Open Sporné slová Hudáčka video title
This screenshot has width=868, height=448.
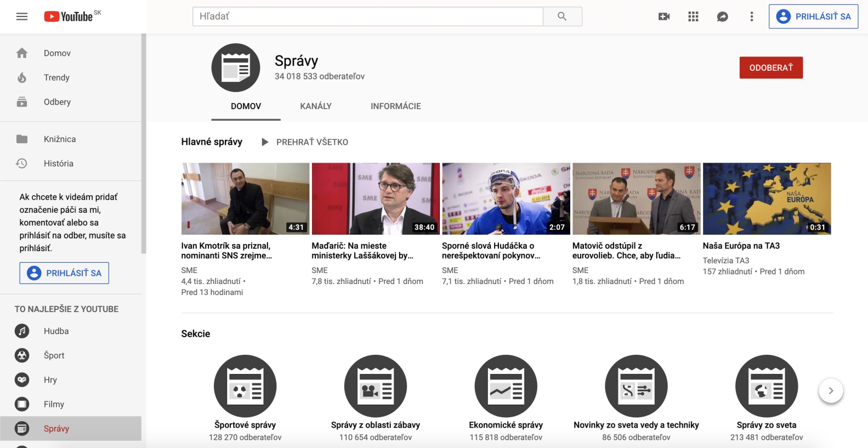tap(491, 251)
